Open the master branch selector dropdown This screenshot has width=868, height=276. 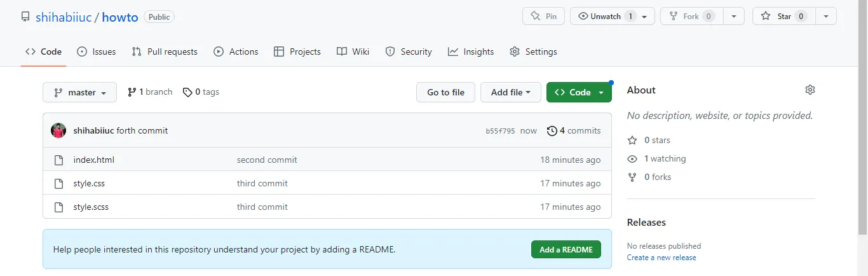point(79,92)
